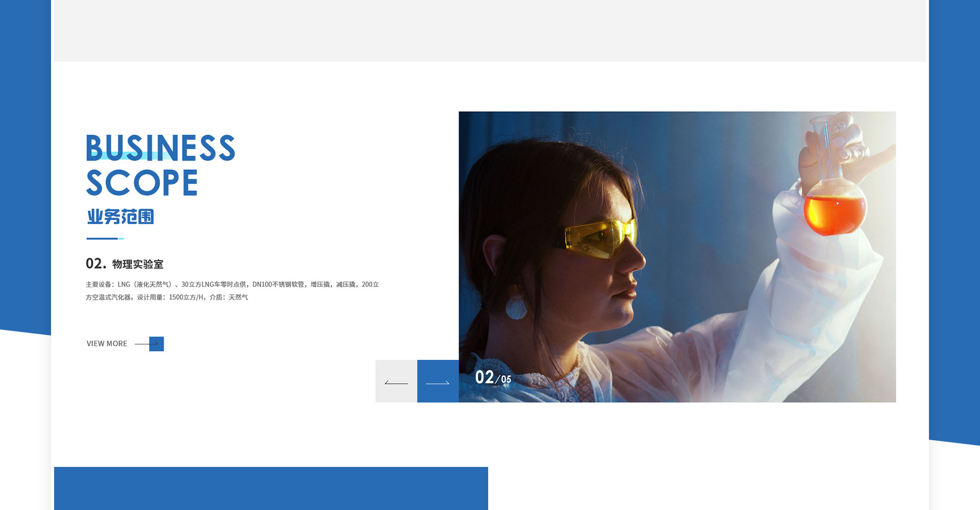
Task: Click the SCOPE heading word
Action: (142, 183)
